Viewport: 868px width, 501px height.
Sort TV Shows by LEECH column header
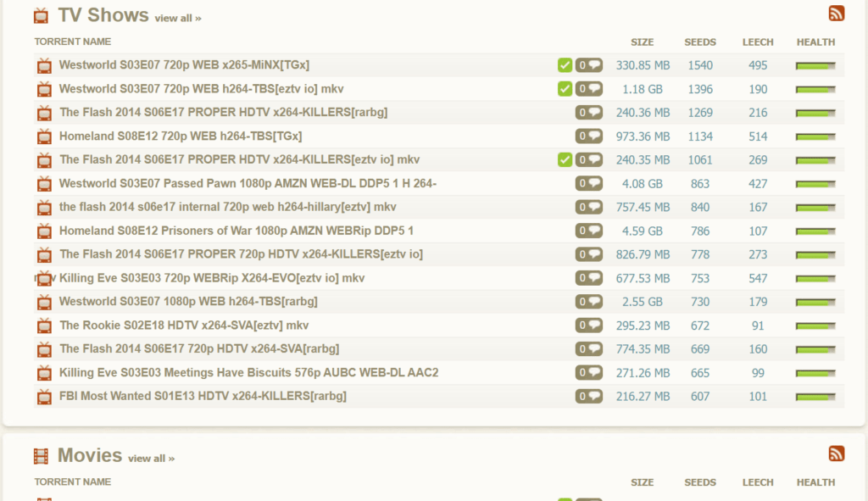(x=758, y=42)
